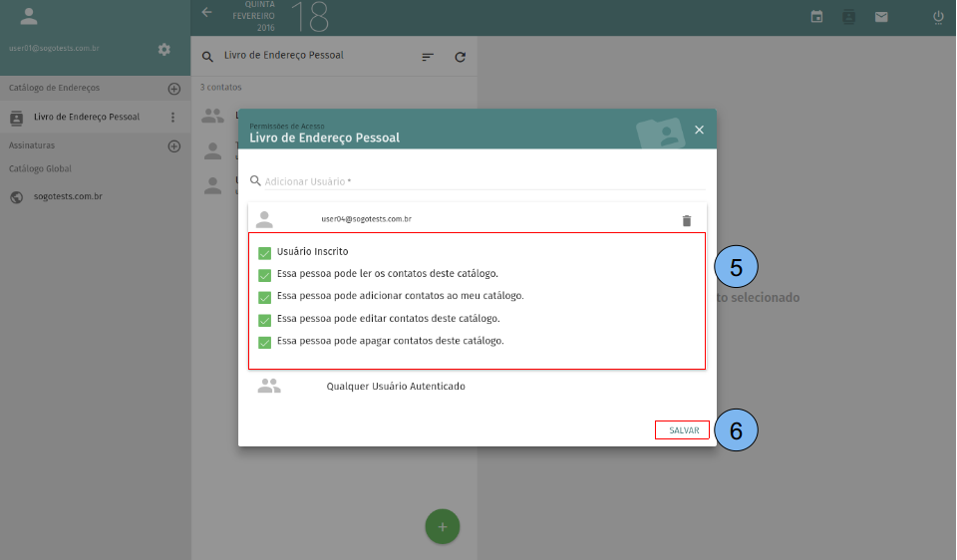The image size is (957, 560).
Task: Close the access permissions dialog
Action: pos(699,130)
